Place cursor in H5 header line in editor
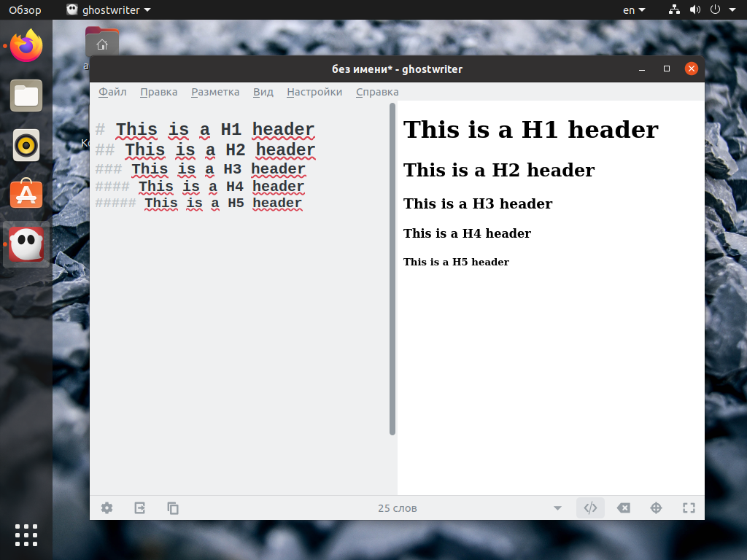Screen dimensions: 747x560 point(198,203)
